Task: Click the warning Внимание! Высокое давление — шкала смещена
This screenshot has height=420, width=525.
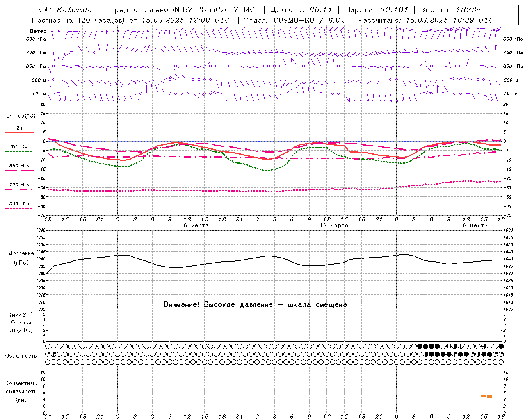Action: [256, 304]
